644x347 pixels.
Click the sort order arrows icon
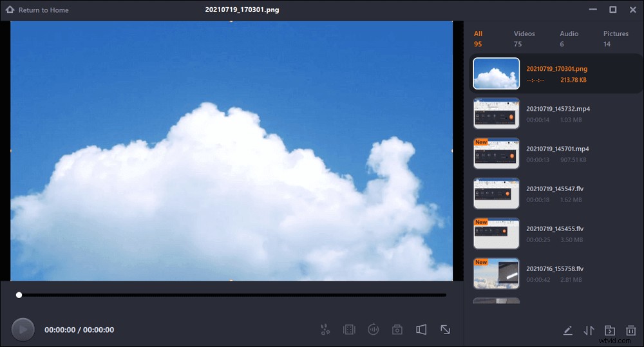pos(588,330)
